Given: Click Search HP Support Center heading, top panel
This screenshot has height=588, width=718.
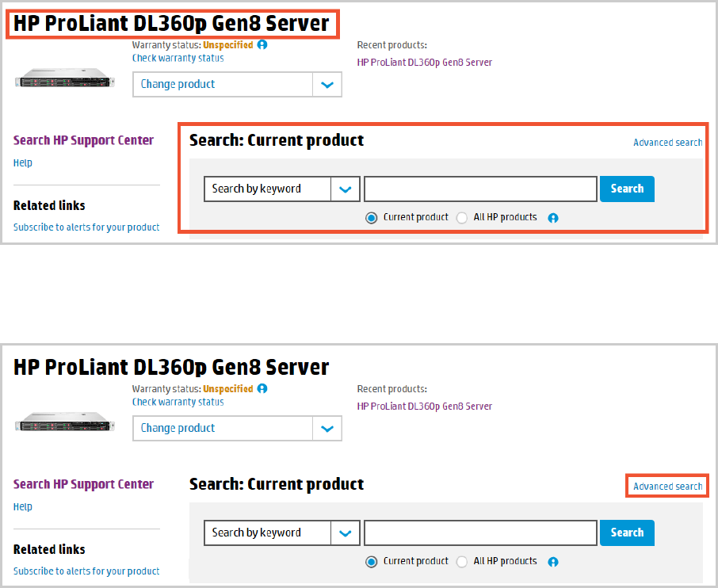Looking at the screenshot, I should (x=83, y=140).
